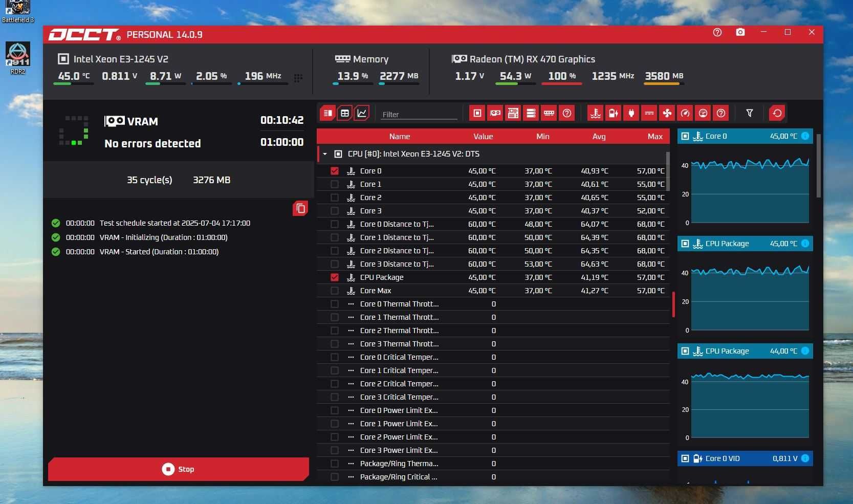Click inside the Filter text field
The width and height of the screenshot is (853, 504).
click(419, 114)
